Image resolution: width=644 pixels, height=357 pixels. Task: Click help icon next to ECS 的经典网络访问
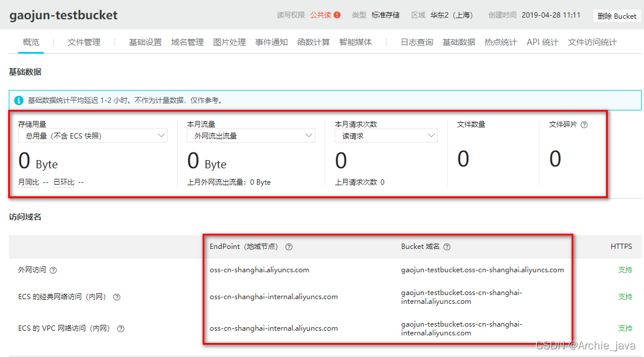(x=117, y=297)
